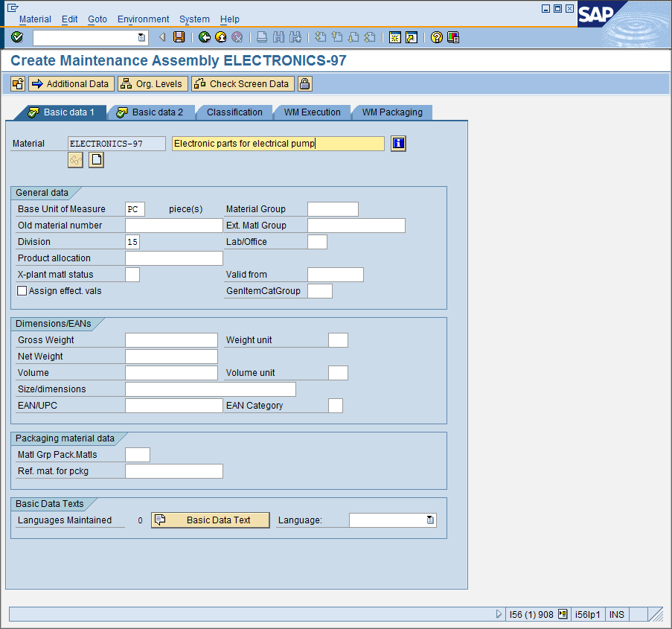
Task: Click the Material Group input field
Action: pos(333,209)
